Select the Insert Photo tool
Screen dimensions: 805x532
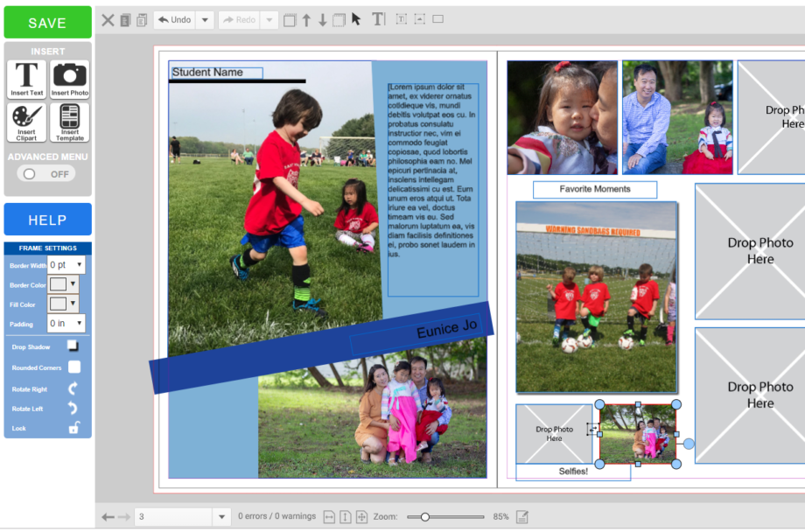69,78
